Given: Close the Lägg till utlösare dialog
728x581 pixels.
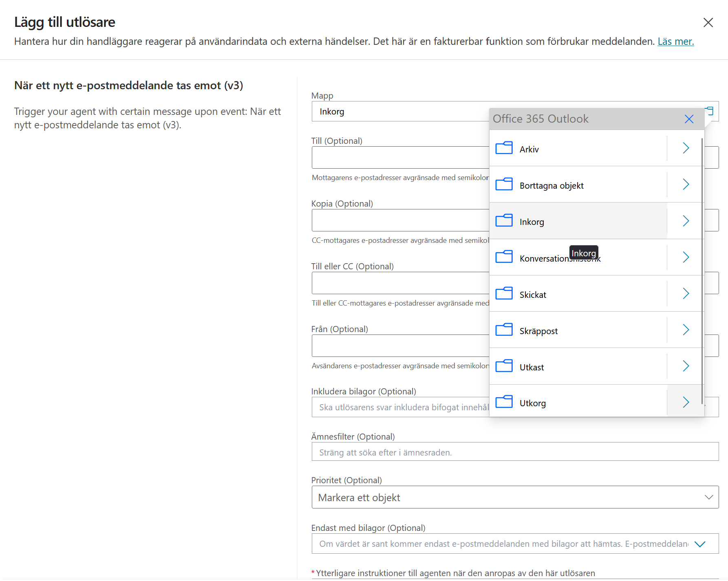Looking at the screenshot, I should (x=708, y=22).
